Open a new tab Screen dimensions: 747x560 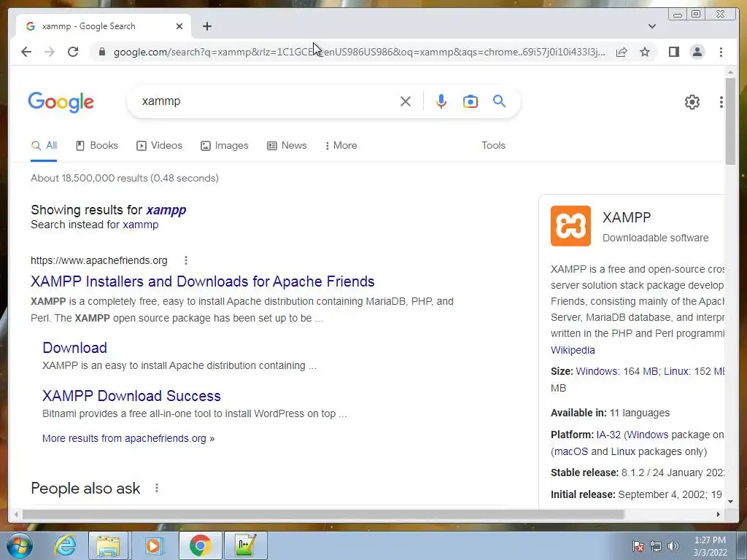(206, 26)
